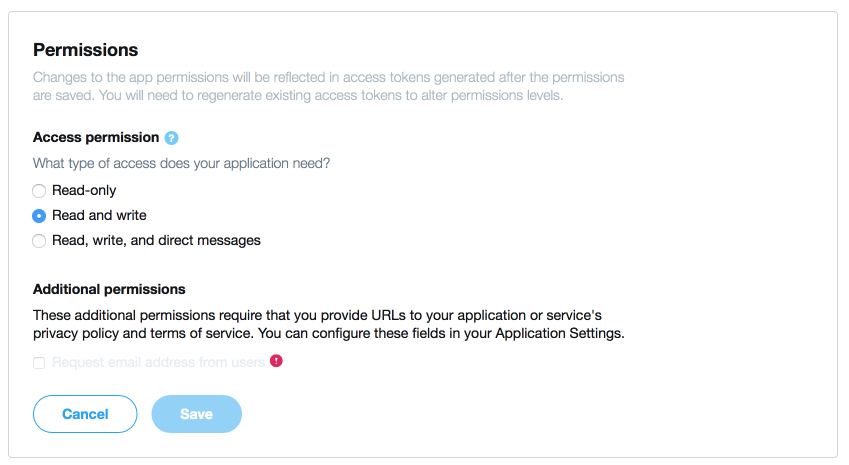849x465 pixels.
Task: Click the "Read-only" option label text
Action: click(84, 191)
